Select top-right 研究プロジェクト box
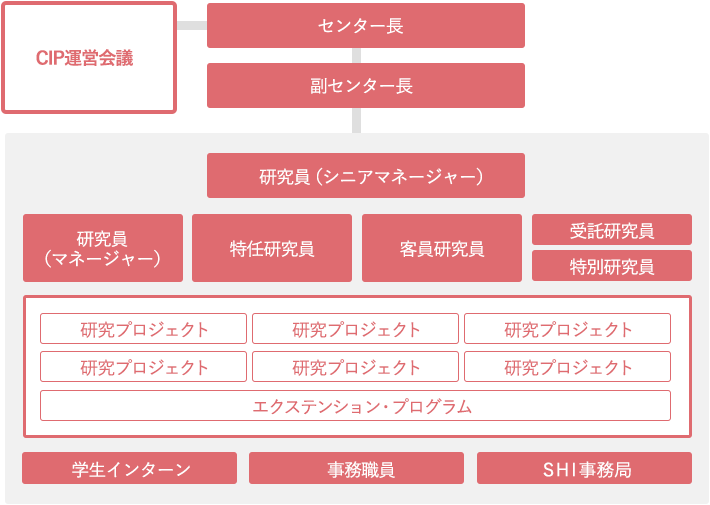This screenshot has height=505, width=710. [x=567, y=329]
